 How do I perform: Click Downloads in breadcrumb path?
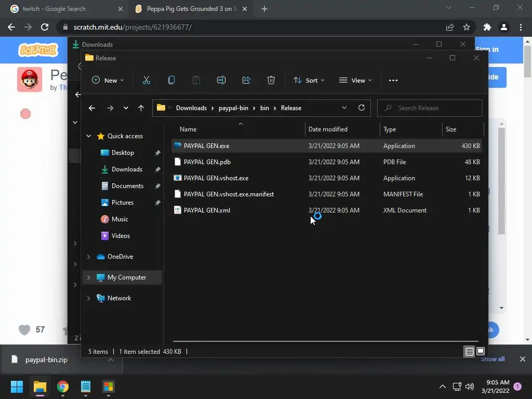click(x=191, y=108)
